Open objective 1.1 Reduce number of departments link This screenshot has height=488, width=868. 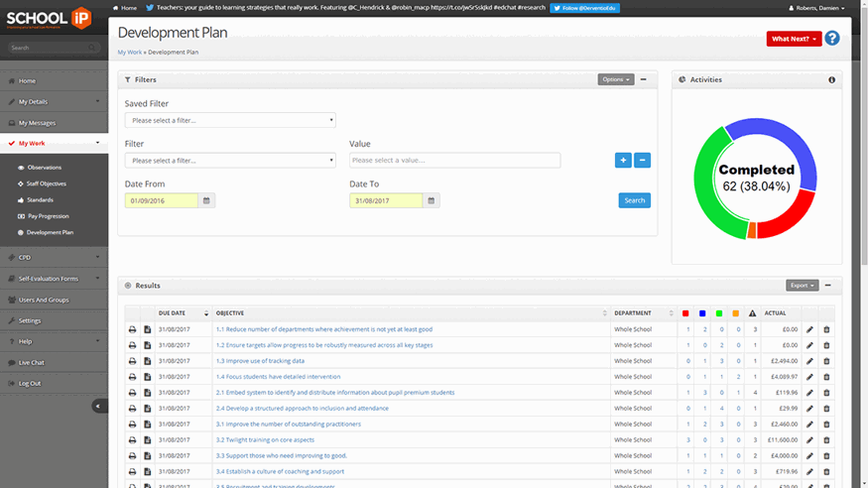point(323,329)
